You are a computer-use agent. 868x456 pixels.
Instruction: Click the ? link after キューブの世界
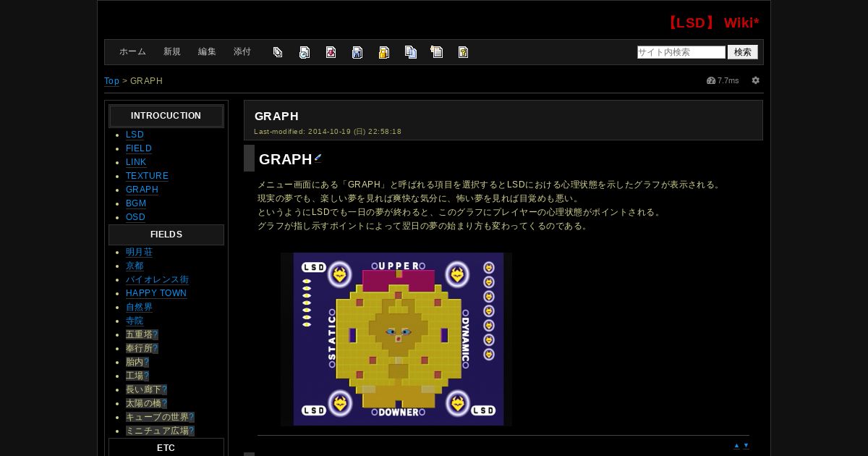point(192,417)
